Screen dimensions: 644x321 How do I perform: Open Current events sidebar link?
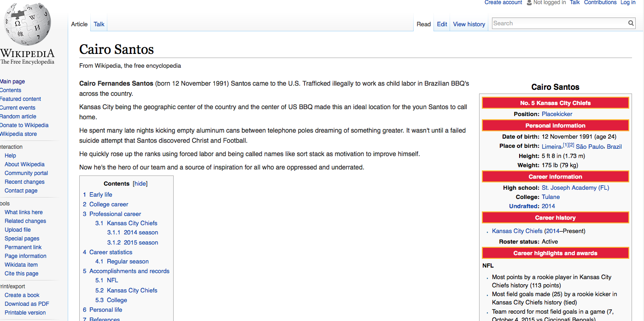18,108
